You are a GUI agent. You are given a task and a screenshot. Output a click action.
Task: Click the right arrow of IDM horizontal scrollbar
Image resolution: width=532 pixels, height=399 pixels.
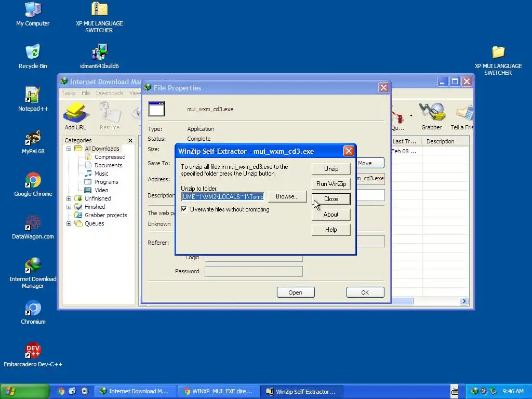pyautogui.click(x=464, y=301)
